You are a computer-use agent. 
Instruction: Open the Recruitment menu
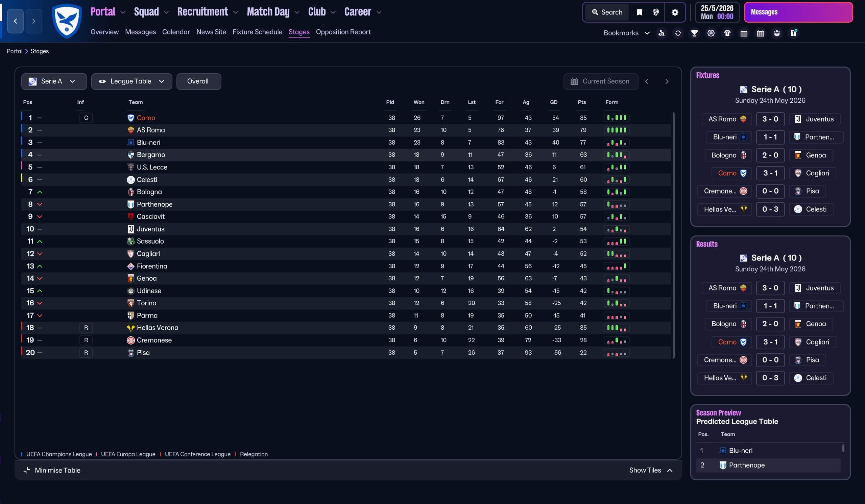(207, 12)
